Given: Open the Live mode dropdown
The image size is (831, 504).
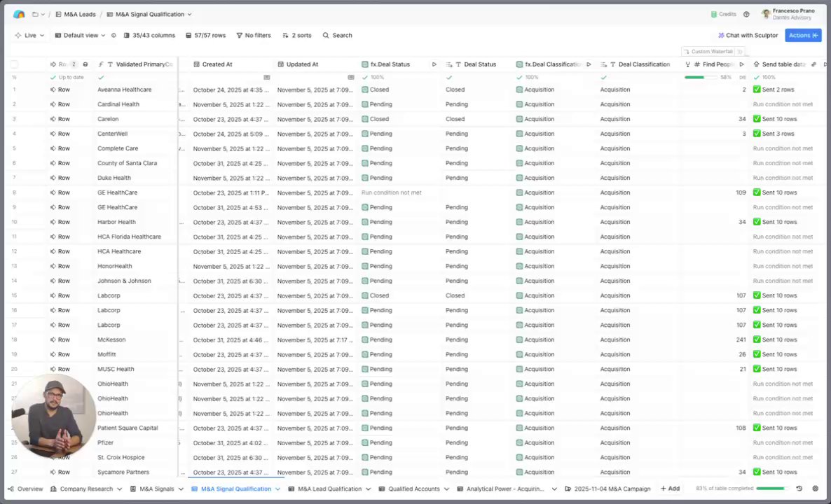Looking at the screenshot, I should click(x=29, y=36).
